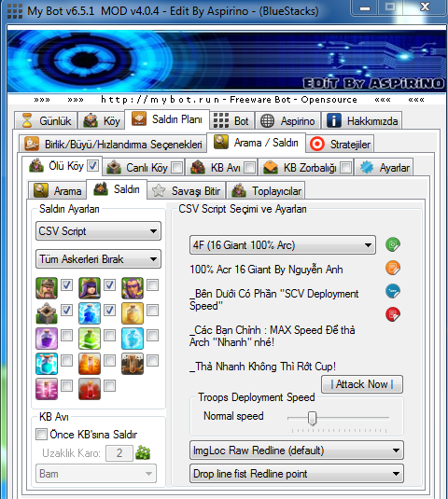Open the CSV Script attack type dropdown
The image size is (448, 499).
point(98,231)
